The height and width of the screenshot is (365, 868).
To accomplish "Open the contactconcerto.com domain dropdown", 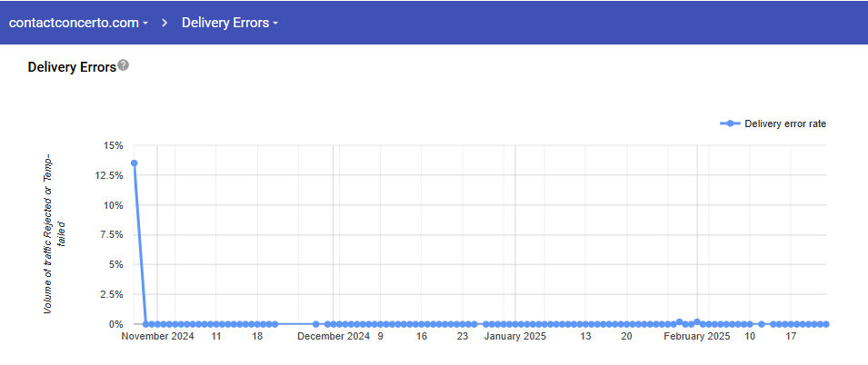I will pos(78,23).
